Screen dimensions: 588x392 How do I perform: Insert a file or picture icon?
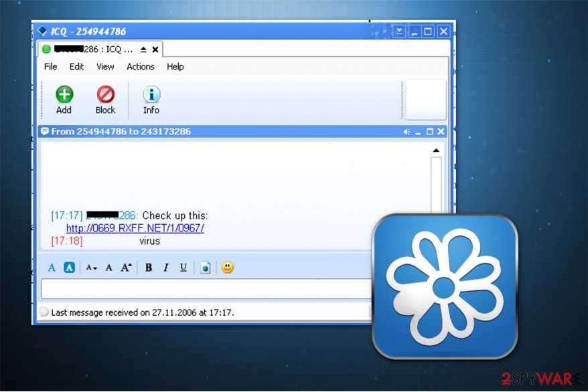tap(205, 268)
